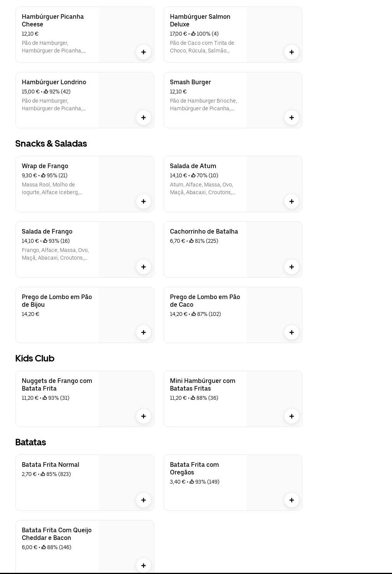The width and height of the screenshot is (392, 574).
Task: Add Prego de Lombo em Pão de Bijou
Action: click(x=144, y=332)
